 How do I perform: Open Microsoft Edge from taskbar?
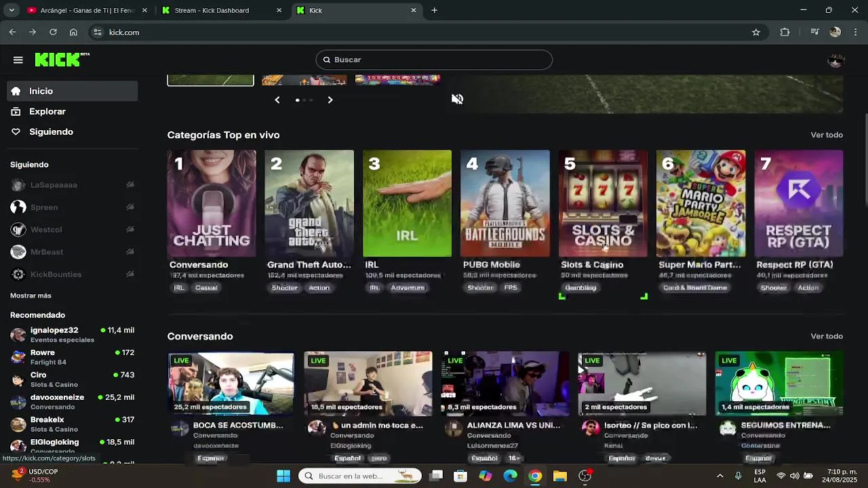coord(510,476)
